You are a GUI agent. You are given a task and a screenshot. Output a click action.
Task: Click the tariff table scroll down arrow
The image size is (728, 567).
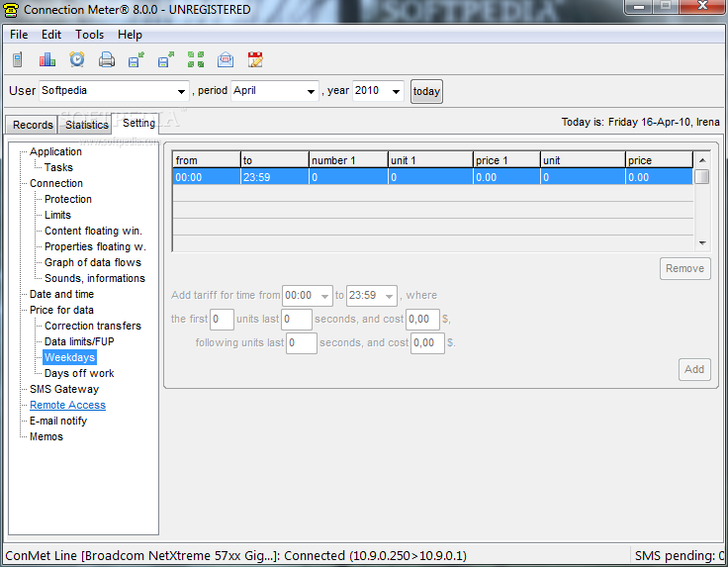[702, 242]
